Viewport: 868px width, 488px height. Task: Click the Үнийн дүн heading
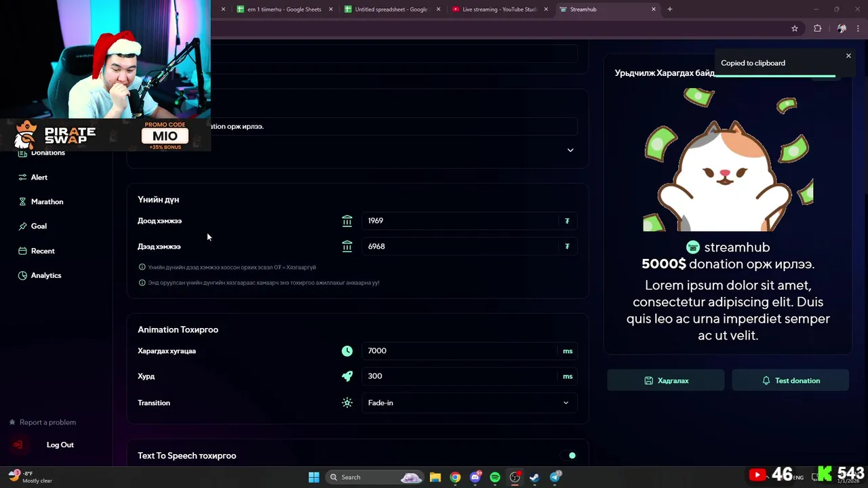158,199
